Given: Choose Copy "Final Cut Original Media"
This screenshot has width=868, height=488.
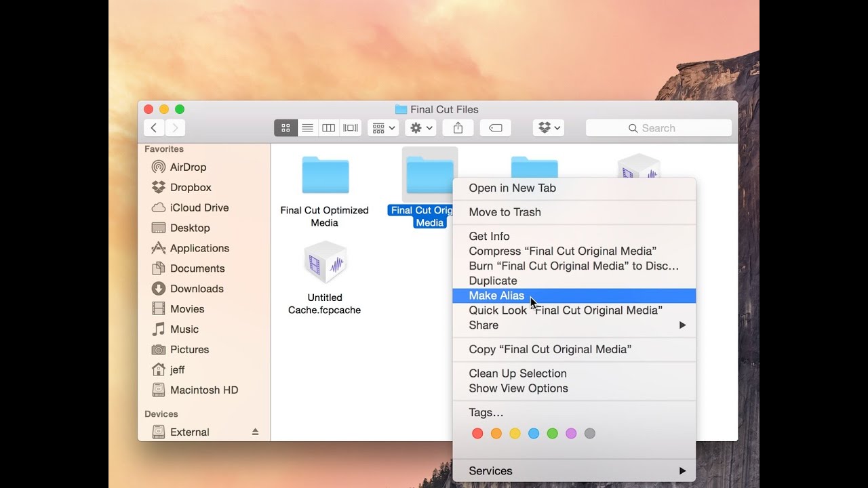Looking at the screenshot, I should [x=574, y=349].
